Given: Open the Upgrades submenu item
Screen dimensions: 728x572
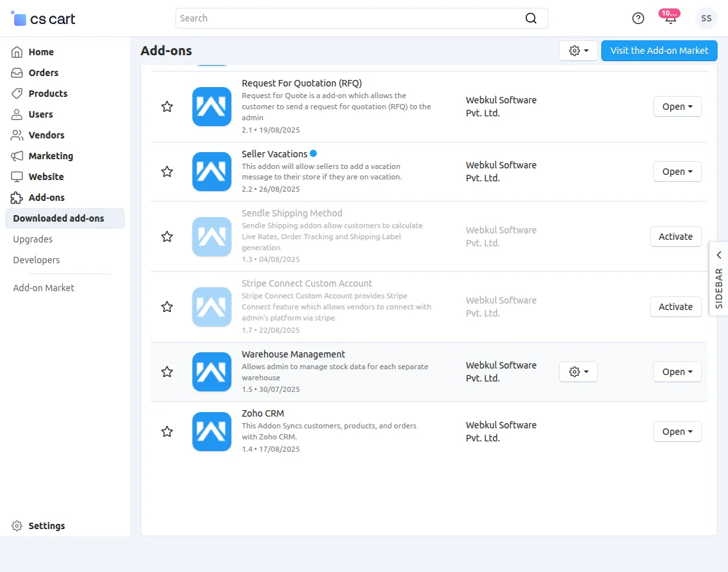Looking at the screenshot, I should click(32, 239).
